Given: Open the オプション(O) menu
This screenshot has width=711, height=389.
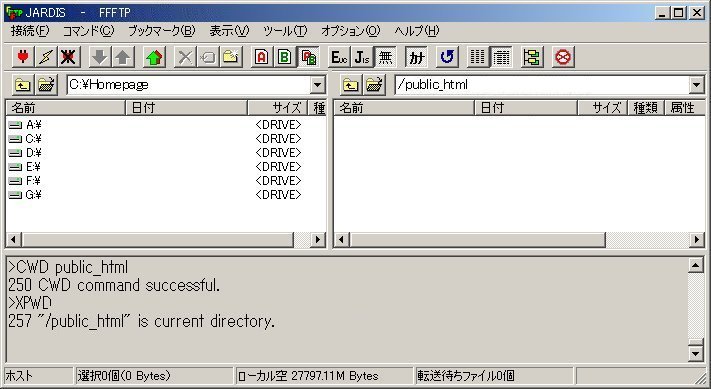Looking at the screenshot, I should pos(351,31).
